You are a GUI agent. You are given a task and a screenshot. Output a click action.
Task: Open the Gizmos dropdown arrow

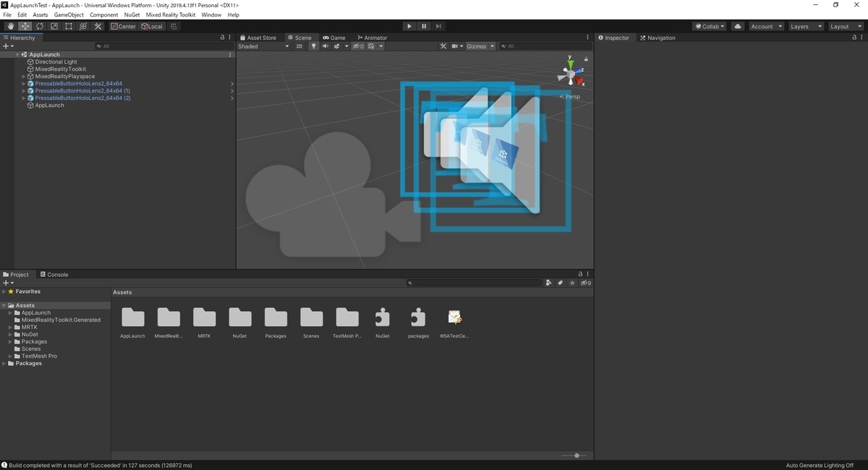click(x=493, y=46)
